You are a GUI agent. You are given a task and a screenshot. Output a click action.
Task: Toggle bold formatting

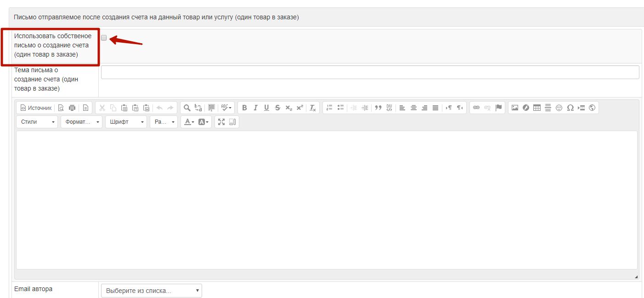point(244,108)
